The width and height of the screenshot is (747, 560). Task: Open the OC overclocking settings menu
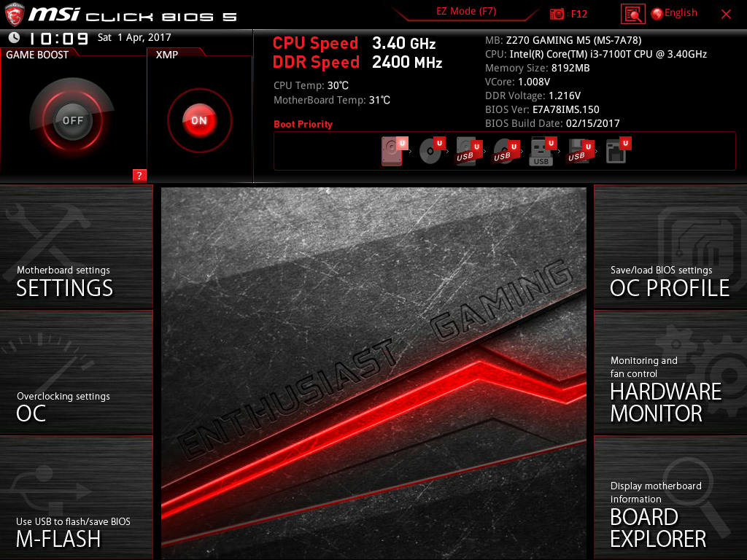coord(76,373)
